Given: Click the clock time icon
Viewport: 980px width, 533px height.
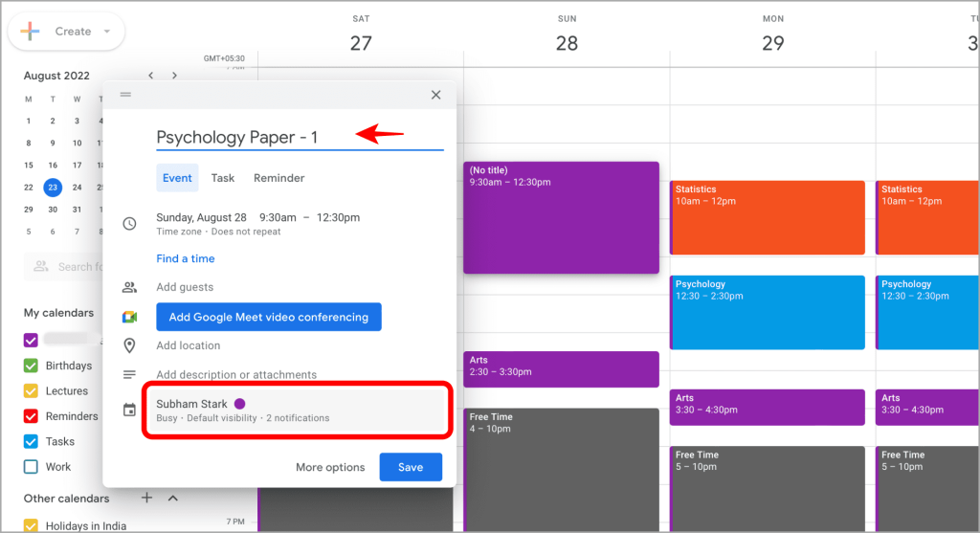Looking at the screenshot, I should [129, 224].
